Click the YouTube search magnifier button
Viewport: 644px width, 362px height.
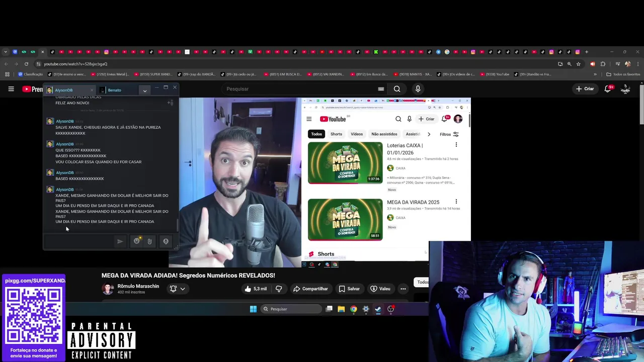pyautogui.click(x=397, y=89)
